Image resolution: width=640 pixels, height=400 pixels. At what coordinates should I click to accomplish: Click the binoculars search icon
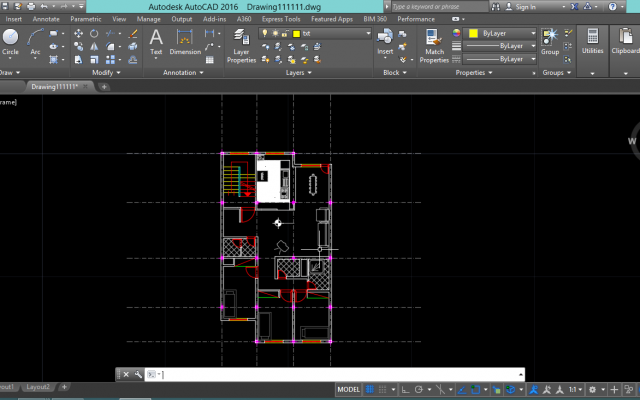[x=496, y=7]
